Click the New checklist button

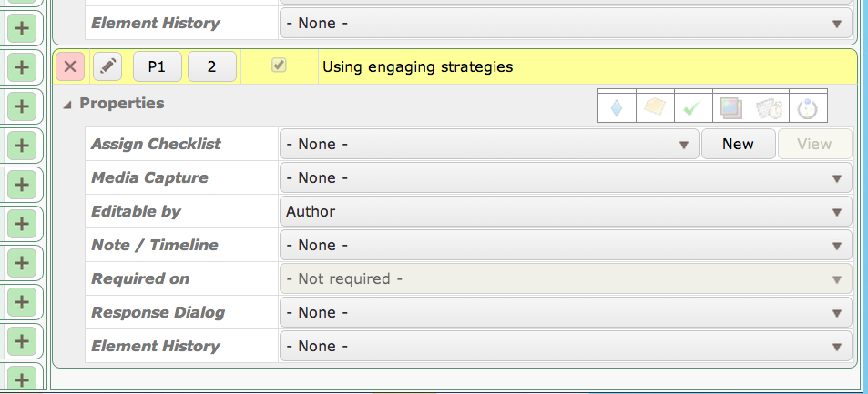coord(738,144)
